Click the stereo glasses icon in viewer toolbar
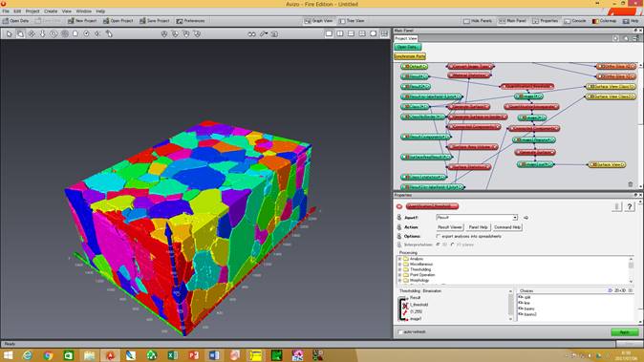The image size is (644, 362). click(x=251, y=34)
